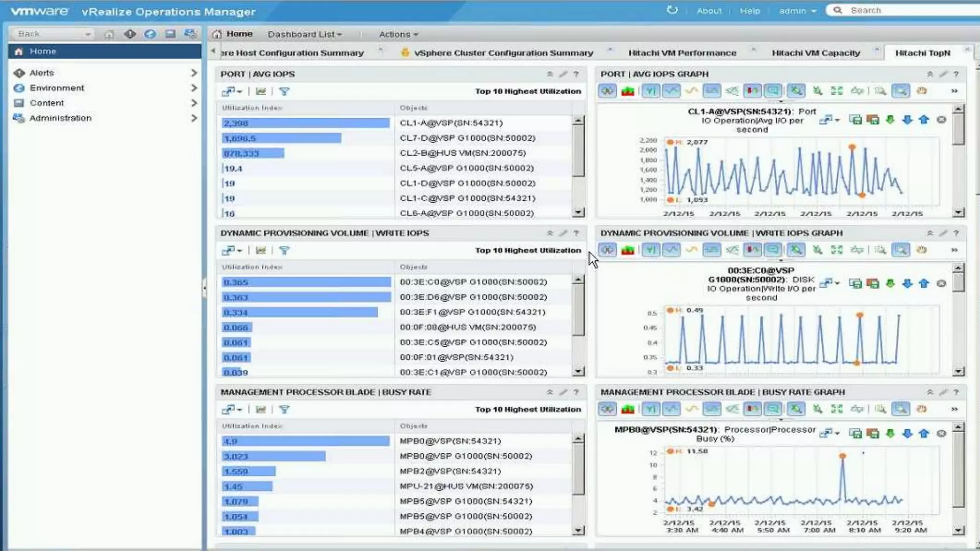Expand the Administration navigation chevron
The width and height of the screenshot is (980, 551).
click(194, 118)
